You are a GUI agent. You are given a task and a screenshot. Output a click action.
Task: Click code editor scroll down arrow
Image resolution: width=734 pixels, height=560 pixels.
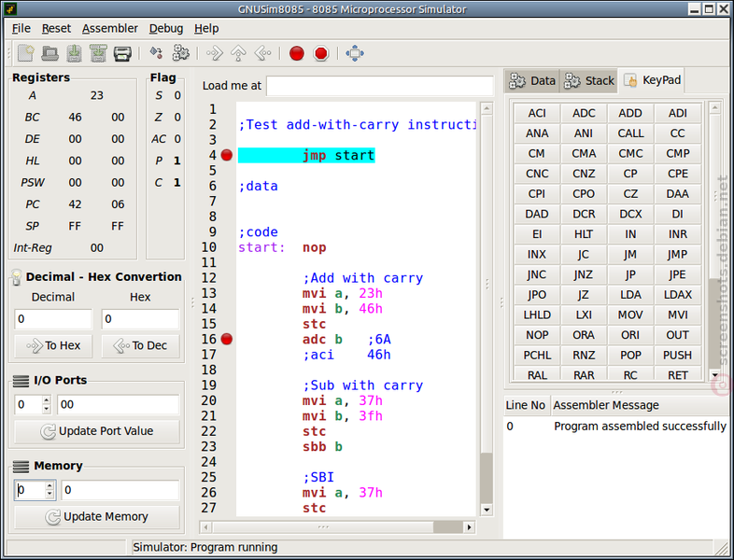click(x=487, y=510)
